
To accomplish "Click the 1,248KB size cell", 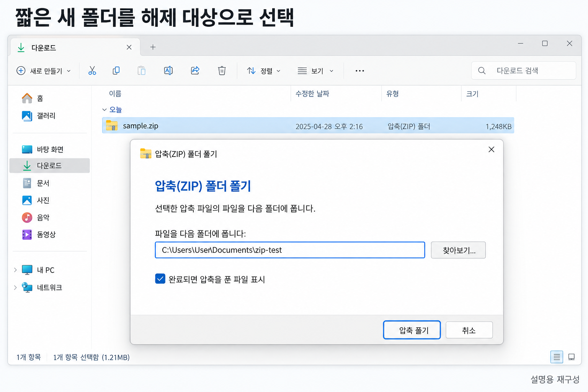I will pos(498,126).
